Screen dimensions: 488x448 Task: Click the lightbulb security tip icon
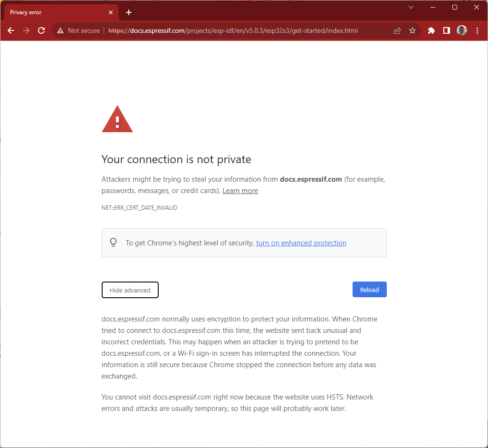pyautogui.click(x=113, y=242)
